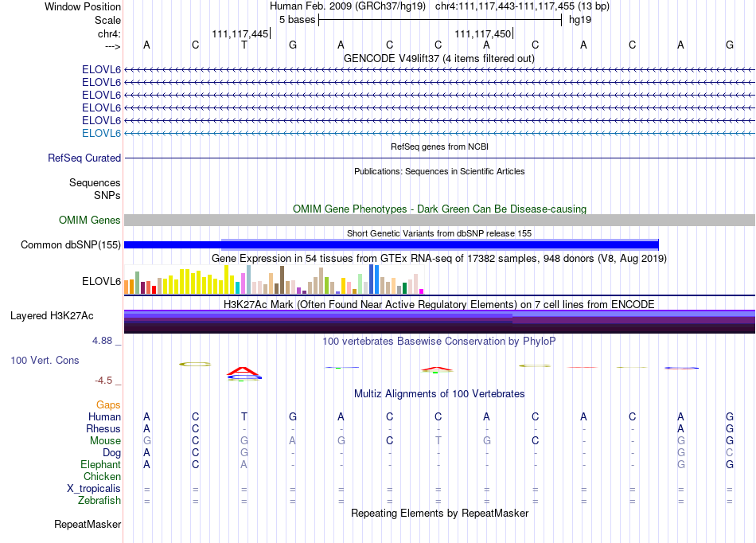Click the C base ending the Dog row
Viewport: 756px width, 543px height.
point(730,453)
